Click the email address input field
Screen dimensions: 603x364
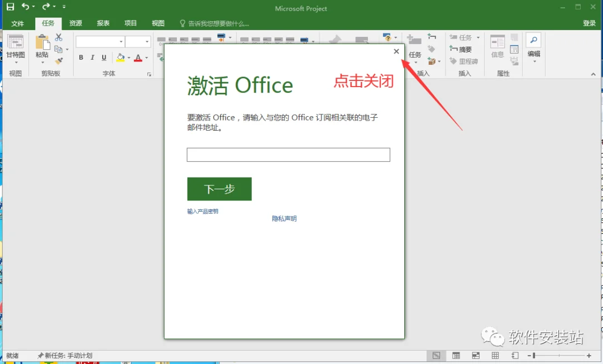tap(289, 155)
